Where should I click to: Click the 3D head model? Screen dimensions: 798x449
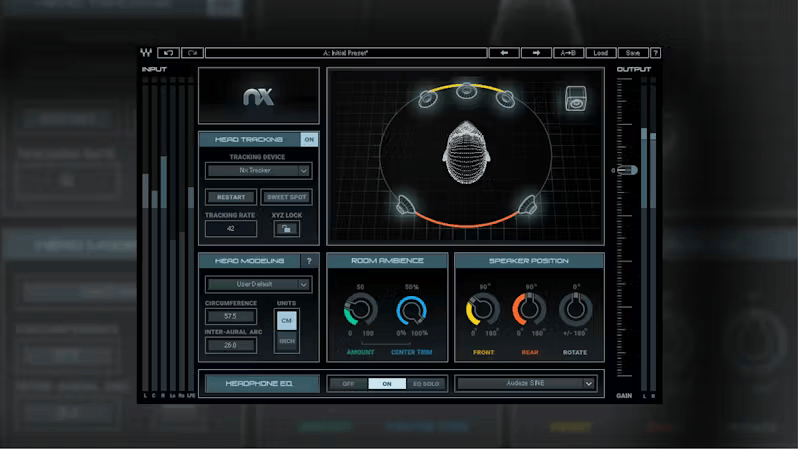pos(466,152)
